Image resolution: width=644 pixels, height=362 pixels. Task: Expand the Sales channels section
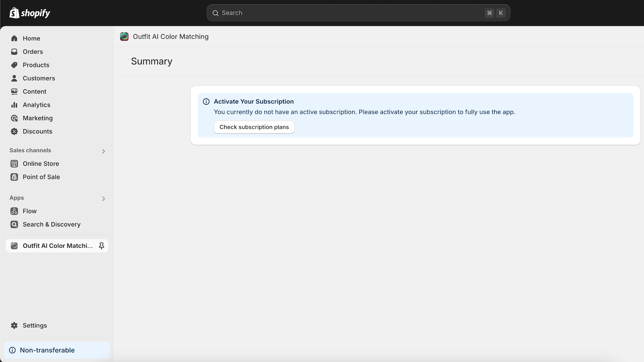103,151
